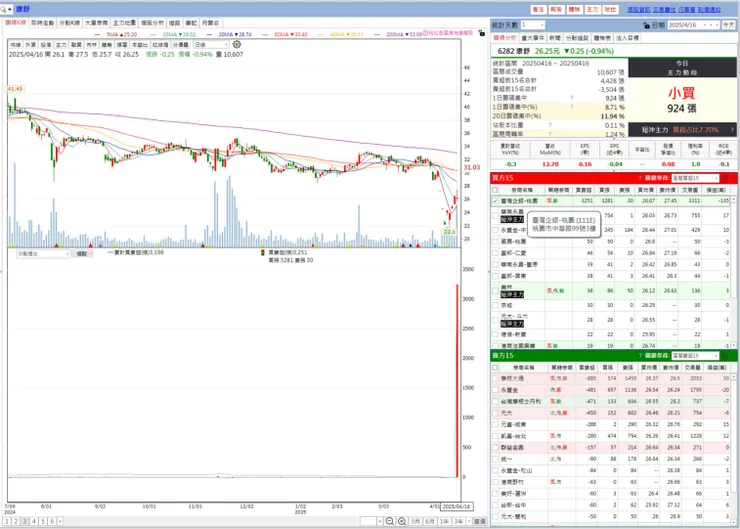Open the small combo box left of zoom icons
The height and width of the screenshot is (529, 740).
pos(371,521)
